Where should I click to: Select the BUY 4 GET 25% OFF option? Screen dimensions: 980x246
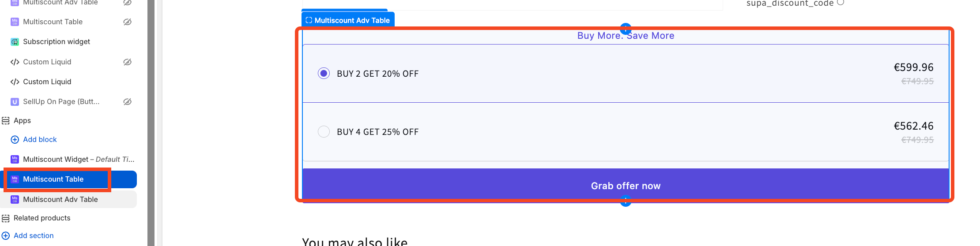(324, 132)
